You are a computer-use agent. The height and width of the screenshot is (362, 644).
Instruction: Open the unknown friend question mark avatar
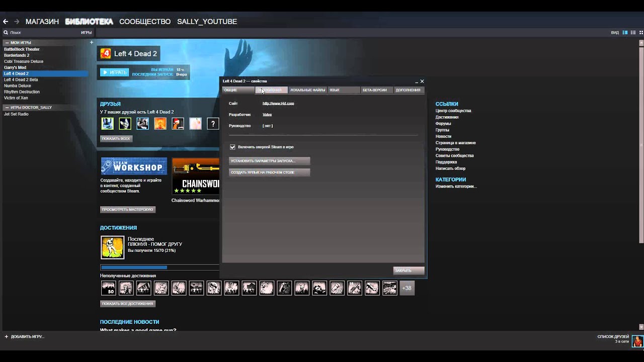coord(213,123)
